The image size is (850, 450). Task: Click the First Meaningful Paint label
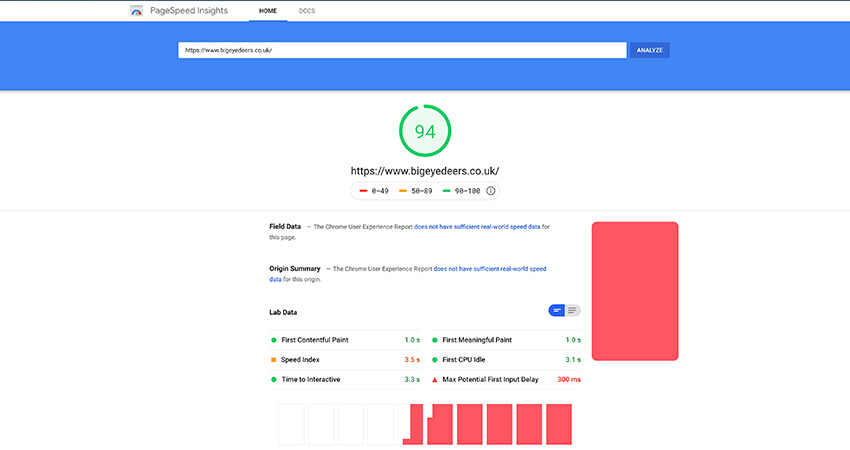[477, 340]
